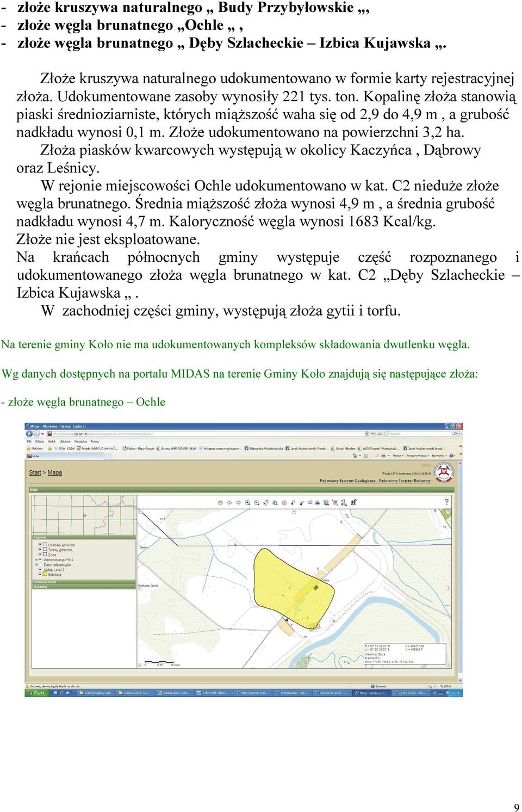Screen dimensions: 522x812
Task: Open new blank browser tab button
Action: 108,456
